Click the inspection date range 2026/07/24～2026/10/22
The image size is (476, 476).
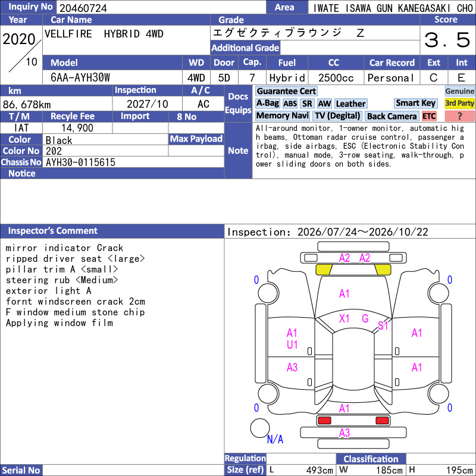363,232
